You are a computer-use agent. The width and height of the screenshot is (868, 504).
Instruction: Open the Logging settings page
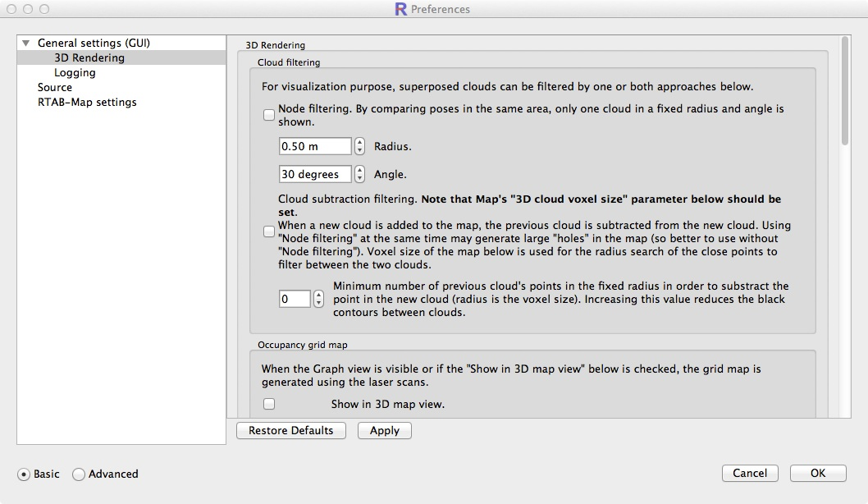pyautogui.click(x=75, y=72)
